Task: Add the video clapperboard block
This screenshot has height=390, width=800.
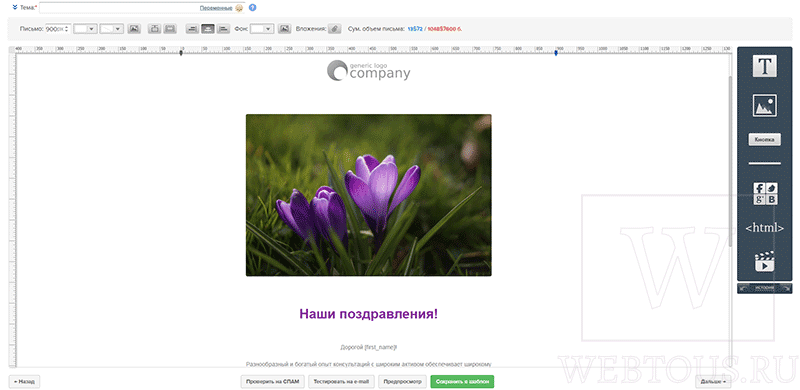Action: point(764,261)
